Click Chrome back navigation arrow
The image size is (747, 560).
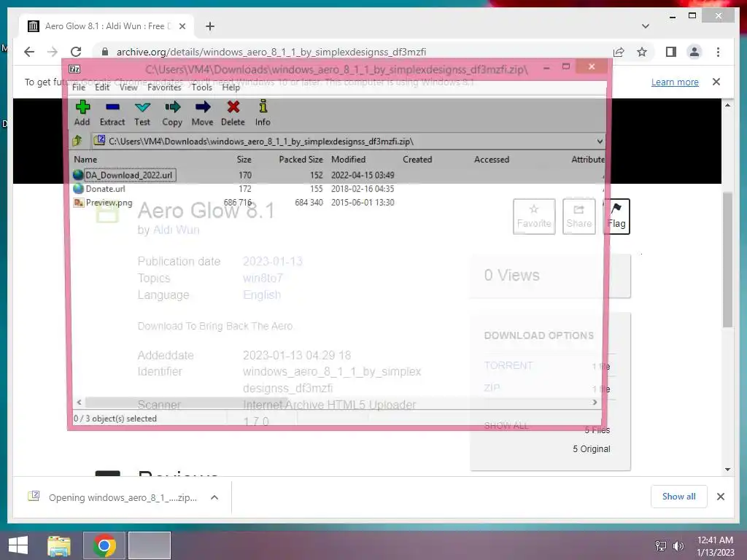click(x=29, y=52)
